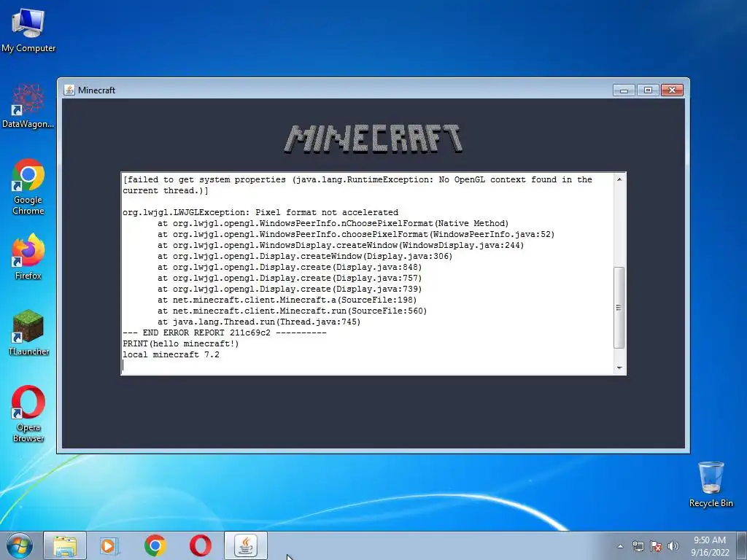Click the "Display.create(Display.java:757)" line
Screen dimensions: 747x560
(290, 278)
